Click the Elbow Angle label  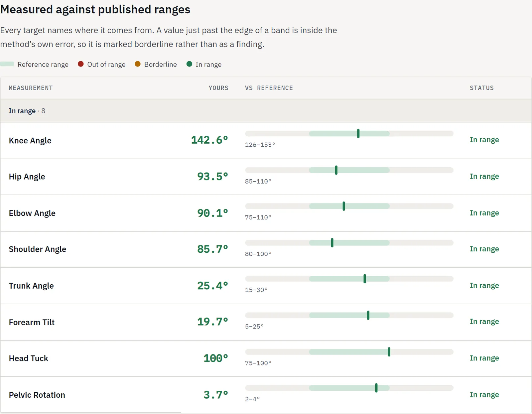[x=32, y=213]
